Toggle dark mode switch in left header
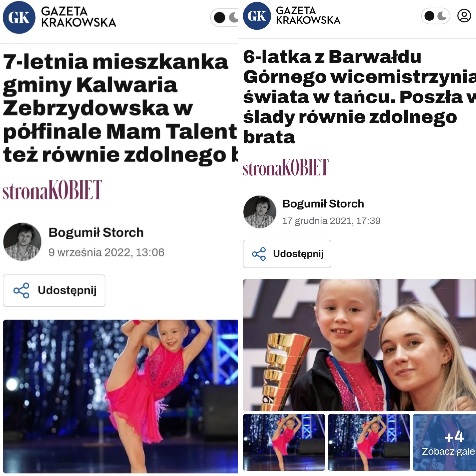The image size is (476, 476). click(x=224, y=18)
